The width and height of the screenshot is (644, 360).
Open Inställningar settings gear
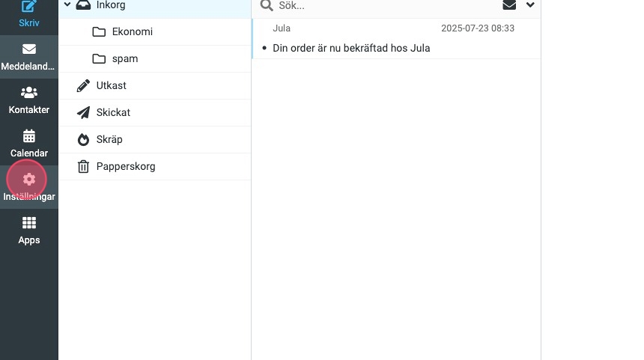(x=28, y=180)
